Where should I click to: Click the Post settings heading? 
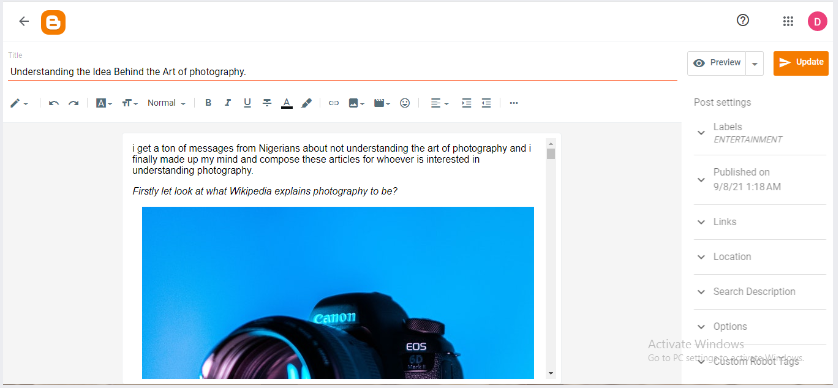click(x=722, y=102)
